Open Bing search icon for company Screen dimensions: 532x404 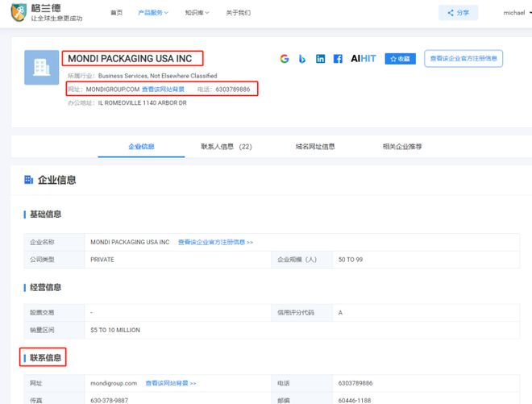click(302, 59)
